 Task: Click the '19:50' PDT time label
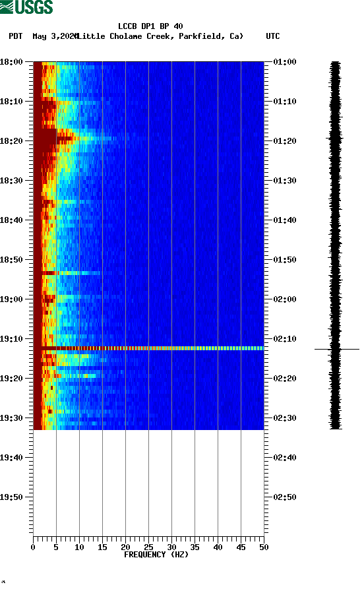pyautogui.click(x=12, y=497)
